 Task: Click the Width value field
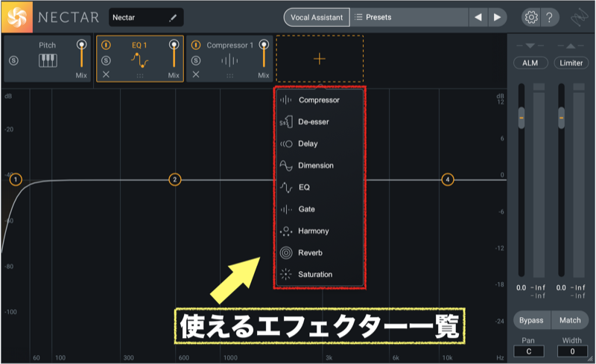[x=572, y=351]
